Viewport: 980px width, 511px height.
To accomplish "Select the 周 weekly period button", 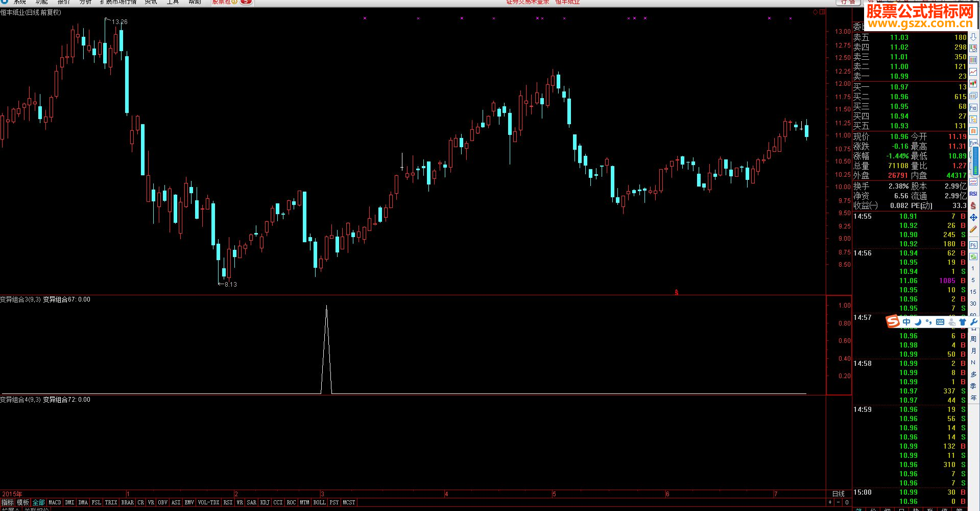I will (973, 339).
